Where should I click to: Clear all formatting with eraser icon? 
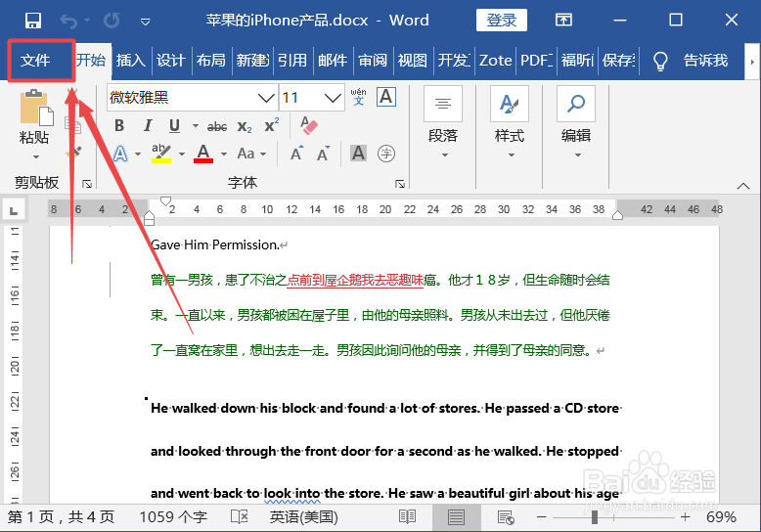click(x=308, y=125)
